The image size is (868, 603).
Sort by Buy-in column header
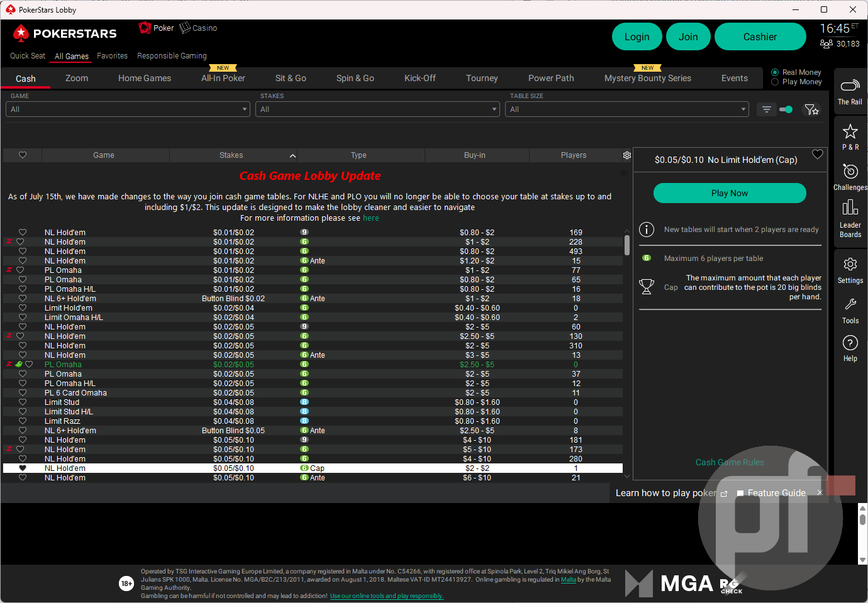pos(475,155)
